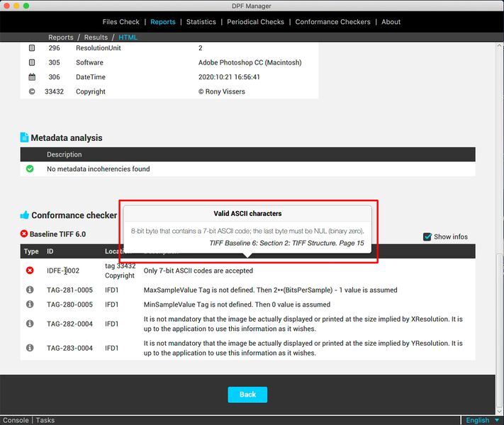The height and width of the screenshot is (425, 504).
Task: Click the red error icon beside IDFE-0002
Action: pyautogui.click(x=30, y=271)
